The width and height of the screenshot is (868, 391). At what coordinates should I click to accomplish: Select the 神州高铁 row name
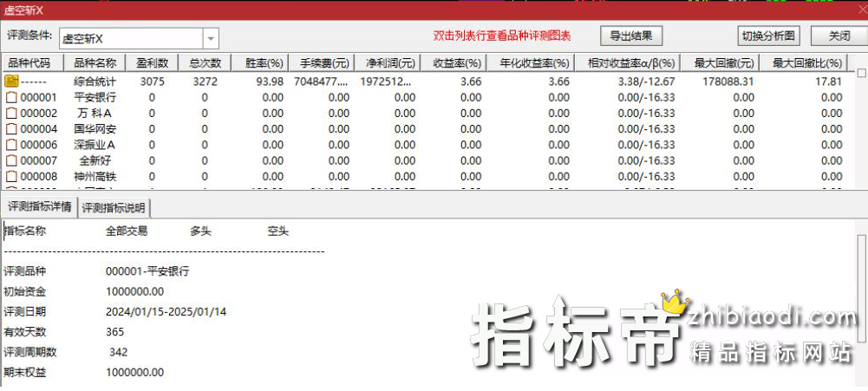[95, 177]
